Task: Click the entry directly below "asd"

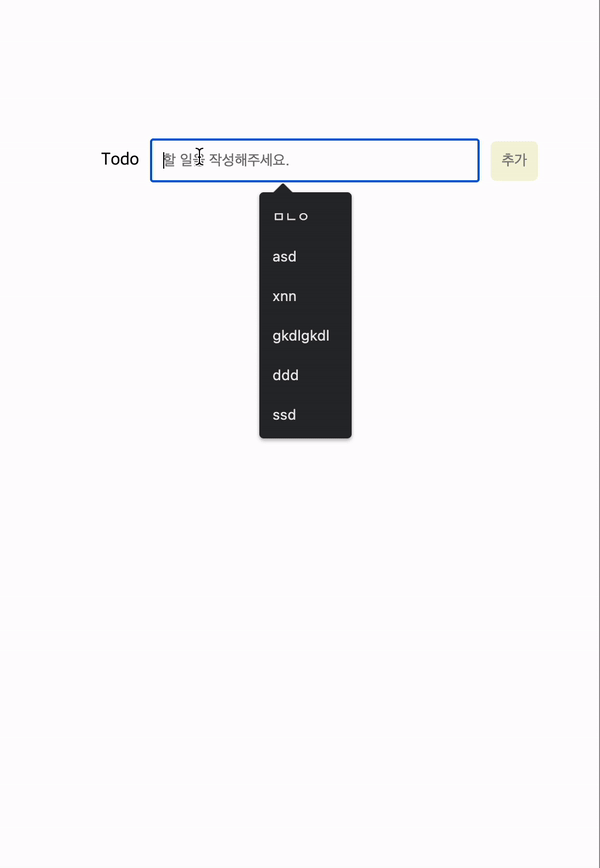Action: [283, 296]
